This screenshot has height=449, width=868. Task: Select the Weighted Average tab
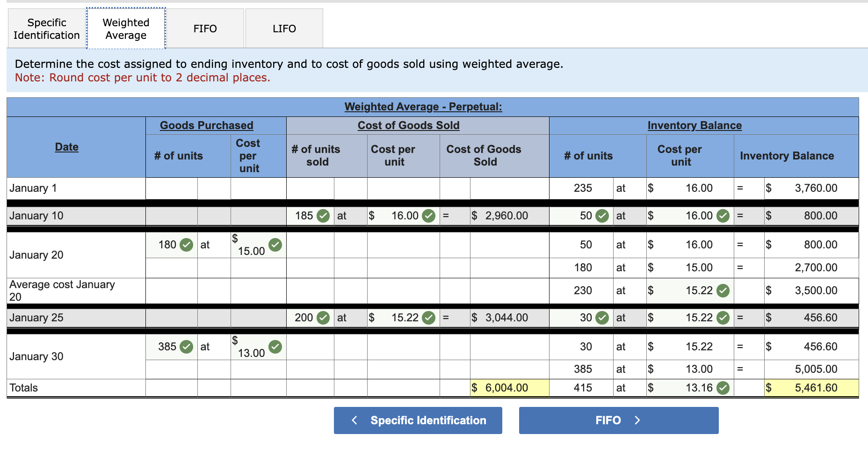(x=126, y=29)
